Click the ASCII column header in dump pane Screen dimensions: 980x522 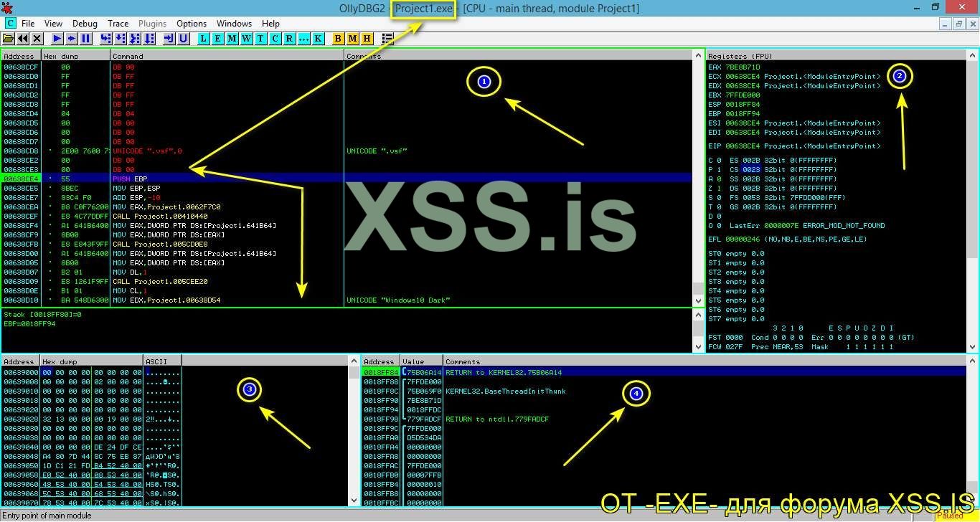[162, 361]
